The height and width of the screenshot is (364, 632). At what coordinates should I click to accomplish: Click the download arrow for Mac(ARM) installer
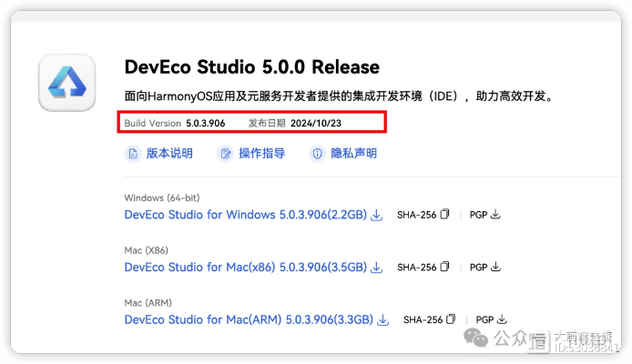[383, 320]
